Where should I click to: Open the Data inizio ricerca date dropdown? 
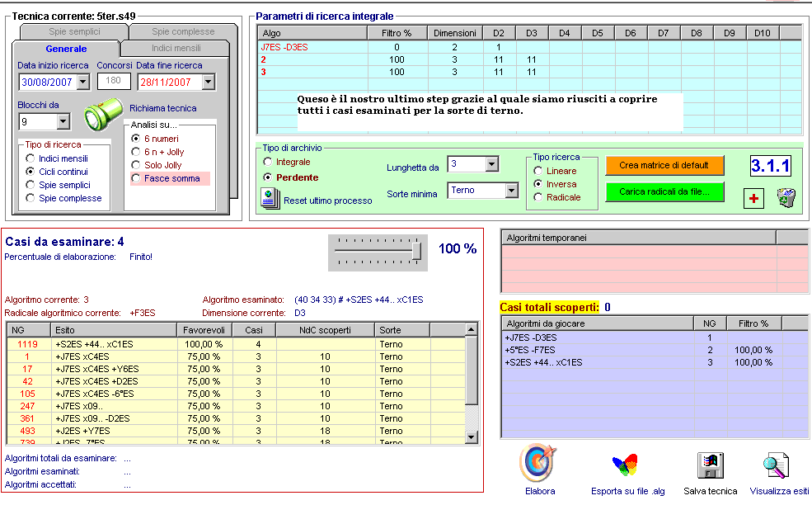(x=83, y=82)
